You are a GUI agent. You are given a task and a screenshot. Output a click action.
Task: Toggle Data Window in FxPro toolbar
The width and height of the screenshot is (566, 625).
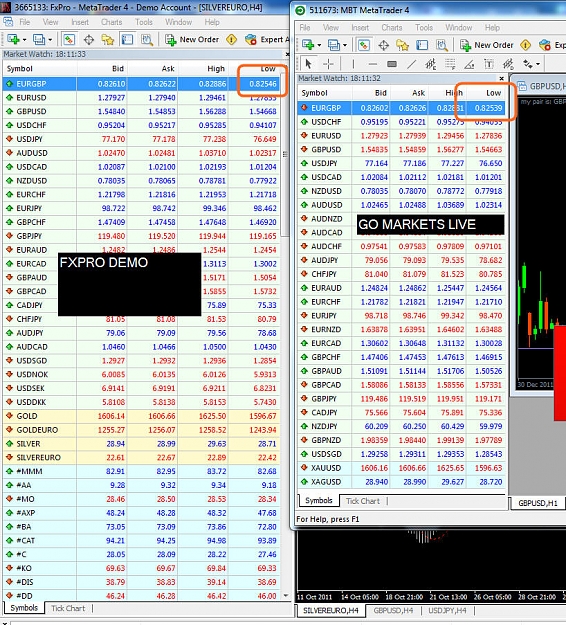point(88,39)
